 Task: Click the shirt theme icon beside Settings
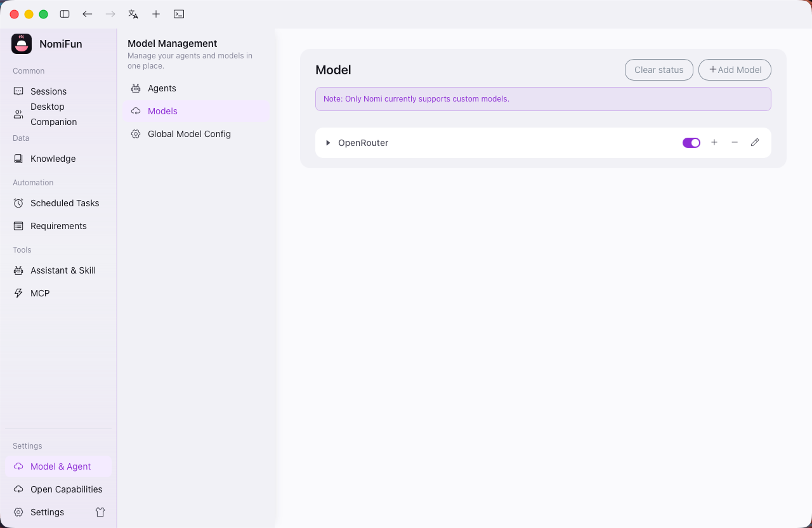tap(100, 512)
